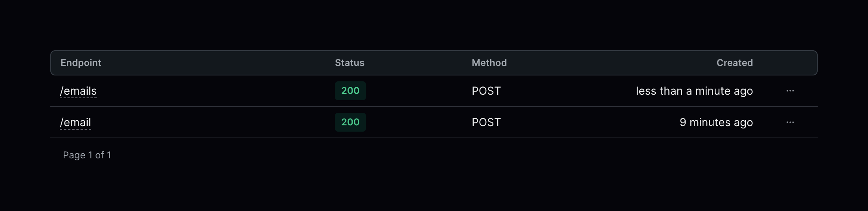Screen dimensions: 868x211
Task: Click the "Page 1 of 1" pagination text
Action: point(87,155)
